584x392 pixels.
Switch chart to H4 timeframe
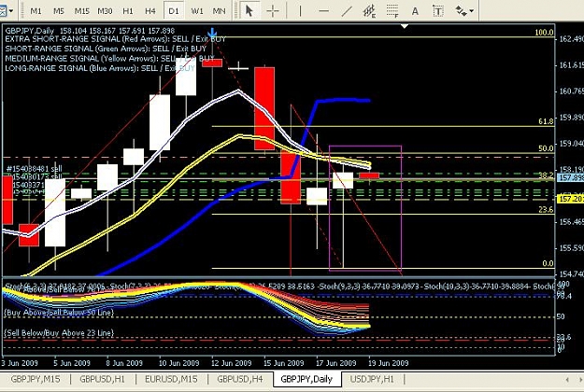point(150,11)
